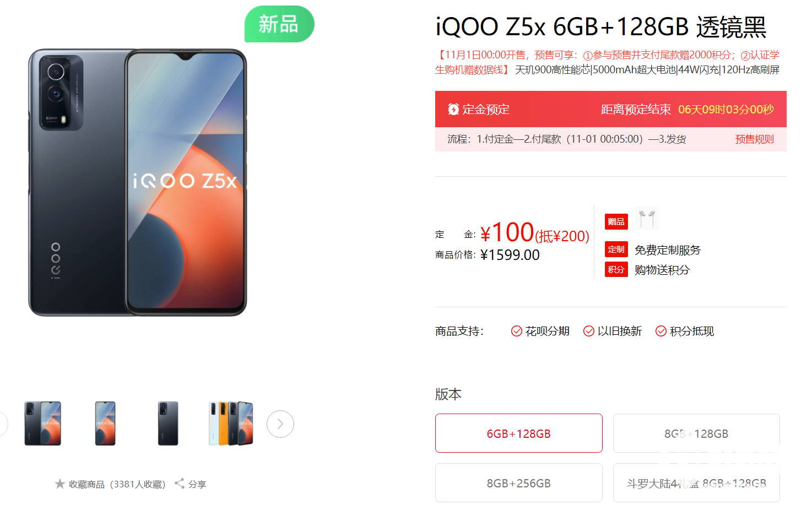The height and width of the screenshot is (505, 812).
Task: Select the four-color phones thumbnail
Action: click(231, 423)
